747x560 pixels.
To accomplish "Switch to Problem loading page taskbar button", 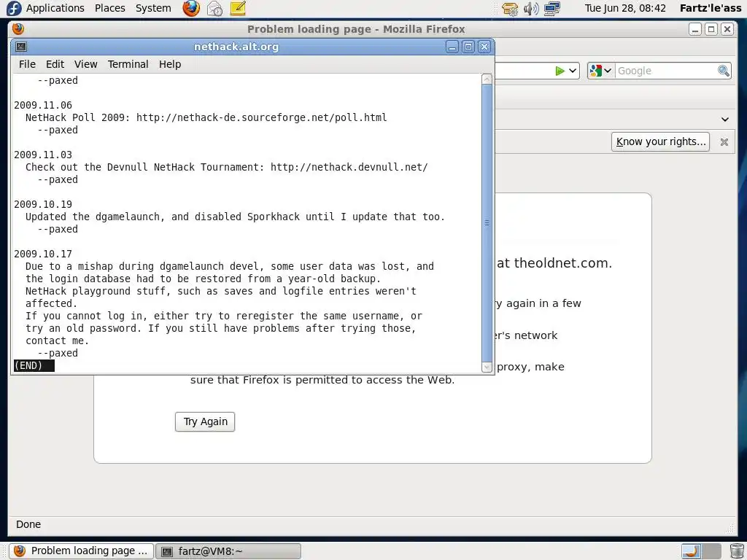I will (81, 551).
